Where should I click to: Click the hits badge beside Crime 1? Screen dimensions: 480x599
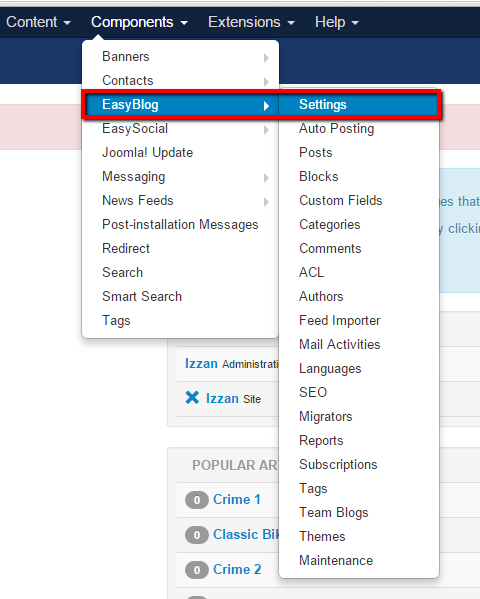[197, 500]
